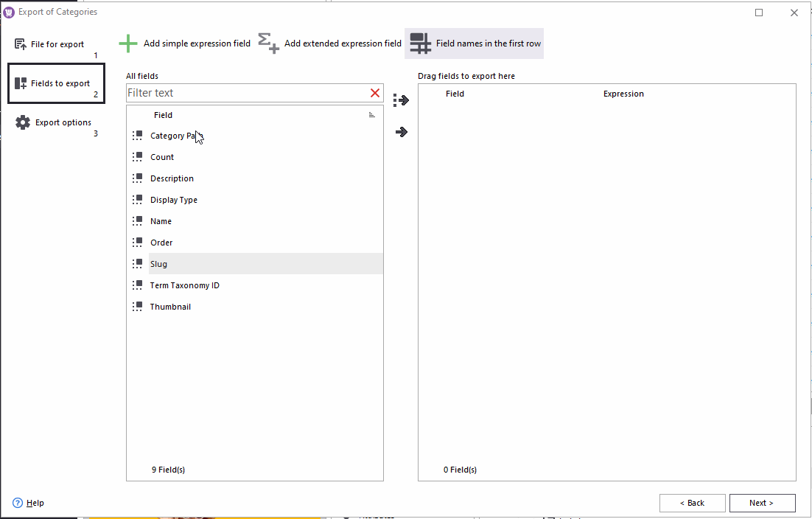Viewport: 812px width, 519px height.
Task: Click the sort icon on the Field column
Action: click(372, 115)
